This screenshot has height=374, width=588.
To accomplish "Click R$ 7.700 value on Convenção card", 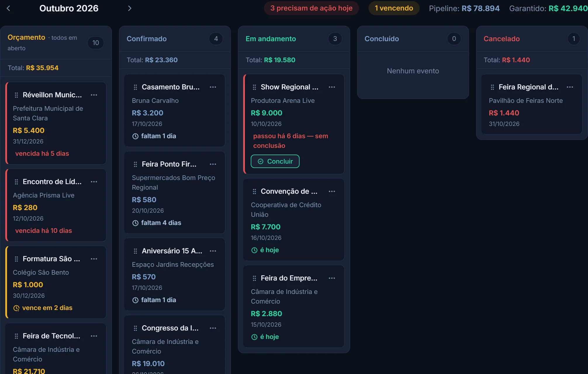I will [x=266, y=227].
